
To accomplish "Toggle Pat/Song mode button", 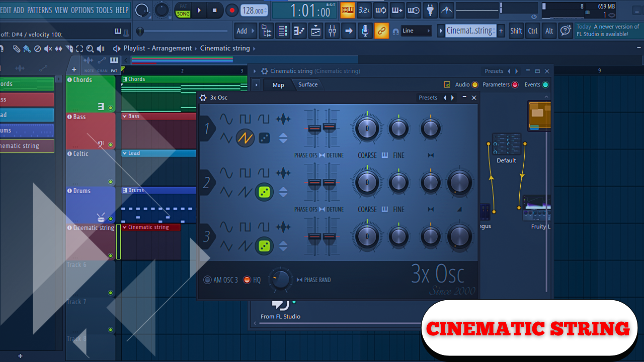I will [x=183, y=10].
